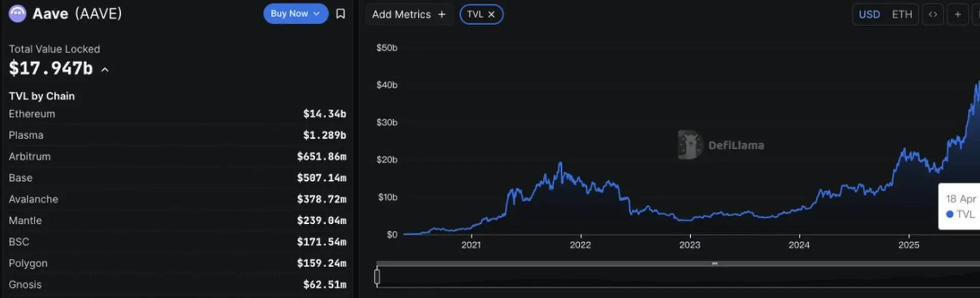
Task: Click the TVL by Chain heading
Action: [41, 96]
